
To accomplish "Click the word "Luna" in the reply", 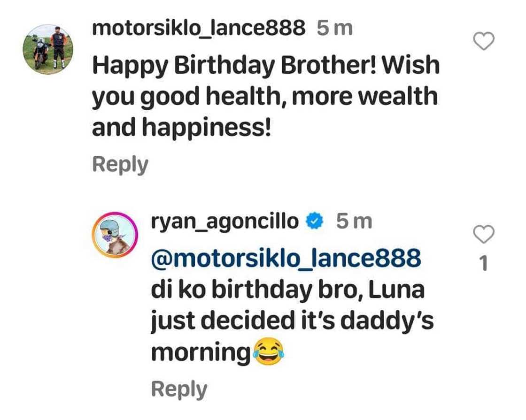I will (396, 291).
